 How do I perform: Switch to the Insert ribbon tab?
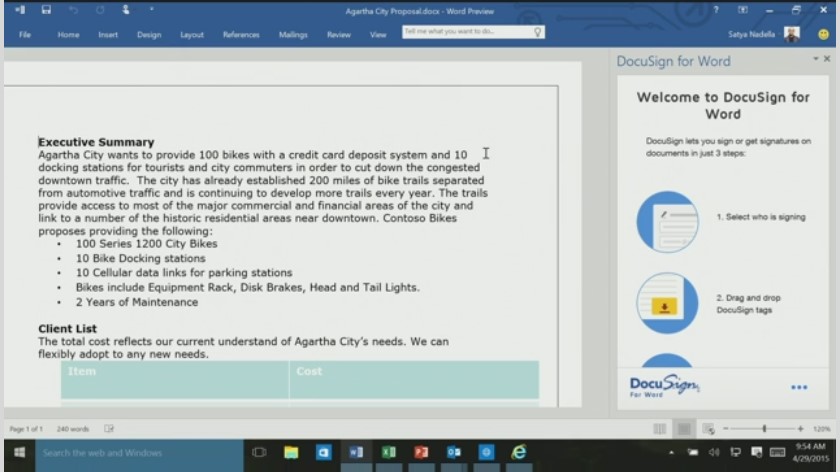coord(108,34)
